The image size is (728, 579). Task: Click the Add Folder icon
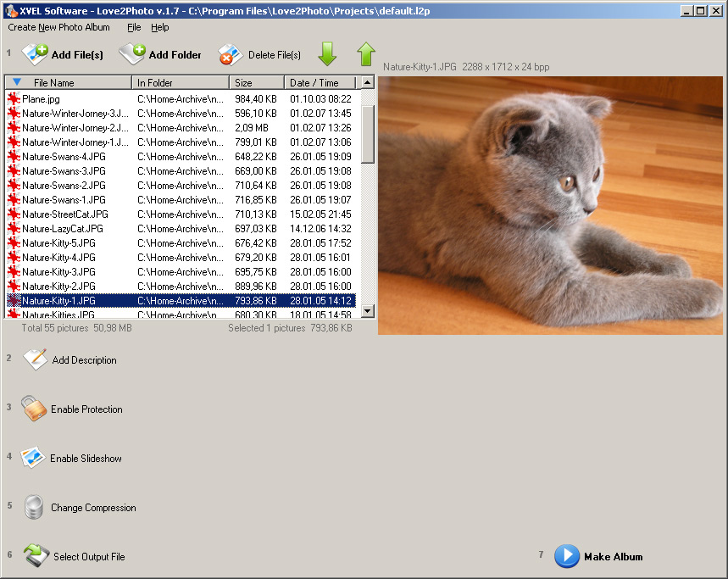click(x=132, y=54)
